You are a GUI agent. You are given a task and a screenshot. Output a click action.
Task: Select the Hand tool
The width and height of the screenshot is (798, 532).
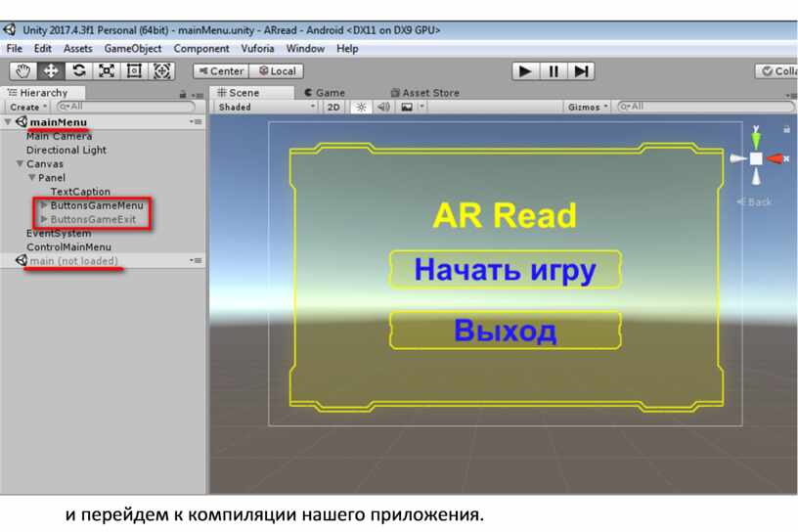22,70
